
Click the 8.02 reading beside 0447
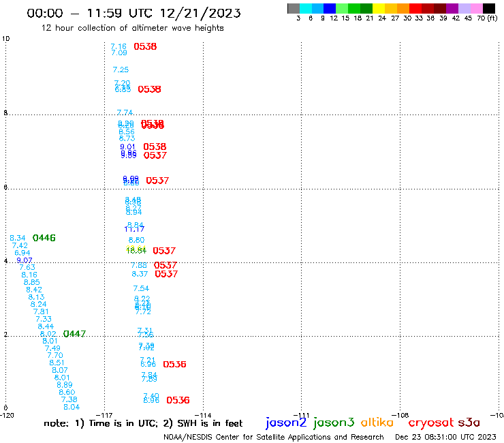coord(48,334)
